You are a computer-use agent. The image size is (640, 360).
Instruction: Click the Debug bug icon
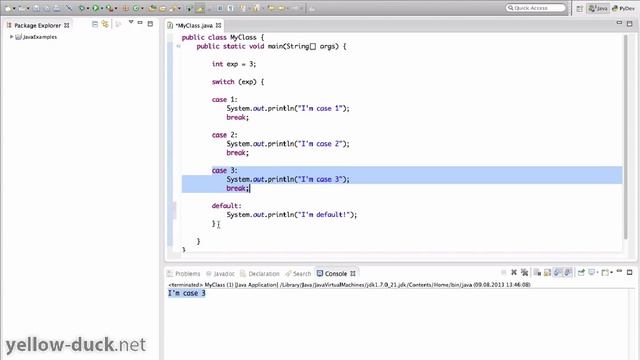82,8
